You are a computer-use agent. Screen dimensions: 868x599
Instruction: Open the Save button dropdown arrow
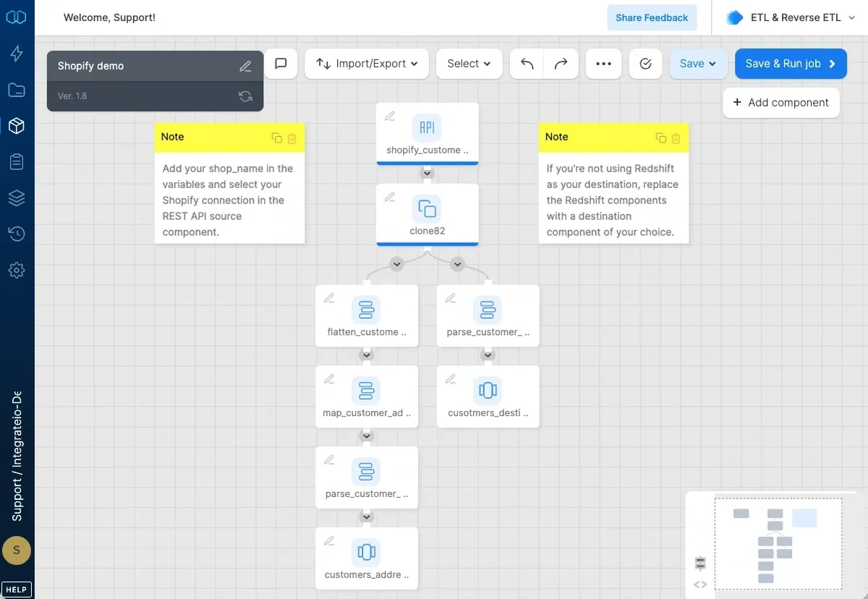point(711,64)
